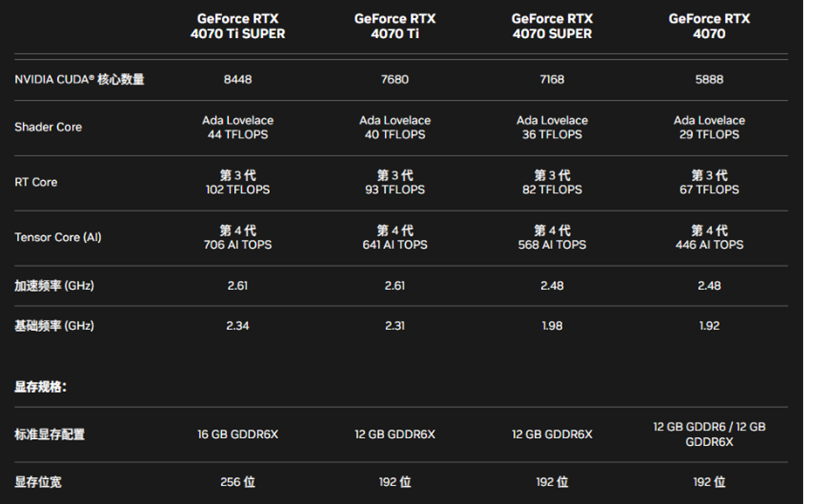Select the 标准显存配置 row label
This screenshot has width=814, height=504.
click(49, 434)
